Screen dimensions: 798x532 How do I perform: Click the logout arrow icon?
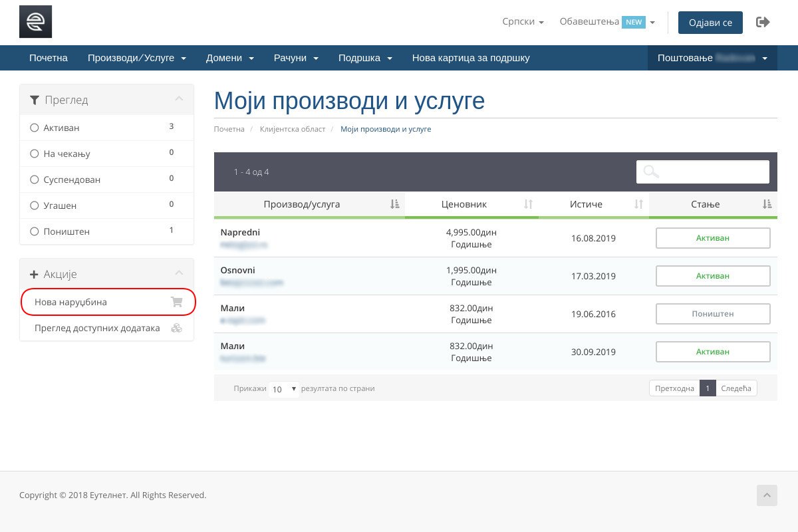763,22
